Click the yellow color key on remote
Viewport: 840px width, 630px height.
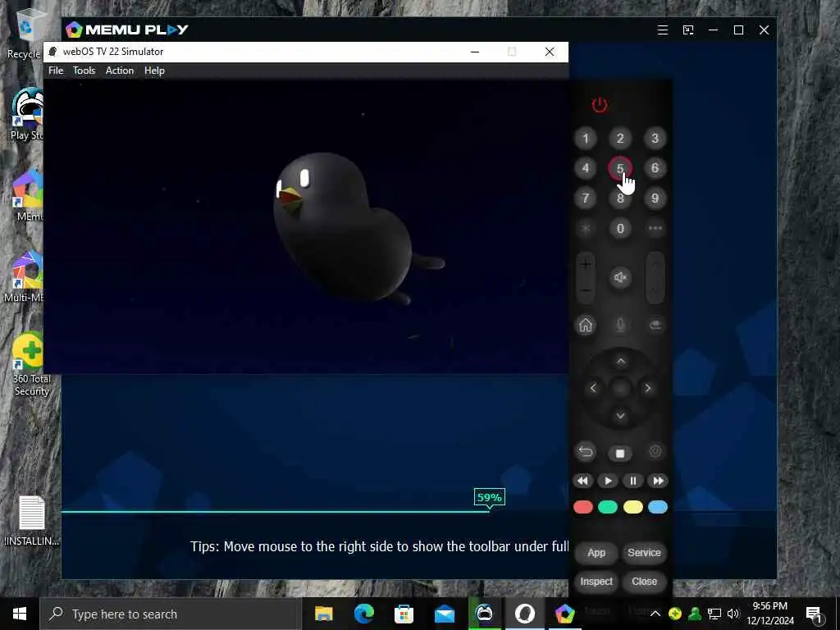point(632,507)
